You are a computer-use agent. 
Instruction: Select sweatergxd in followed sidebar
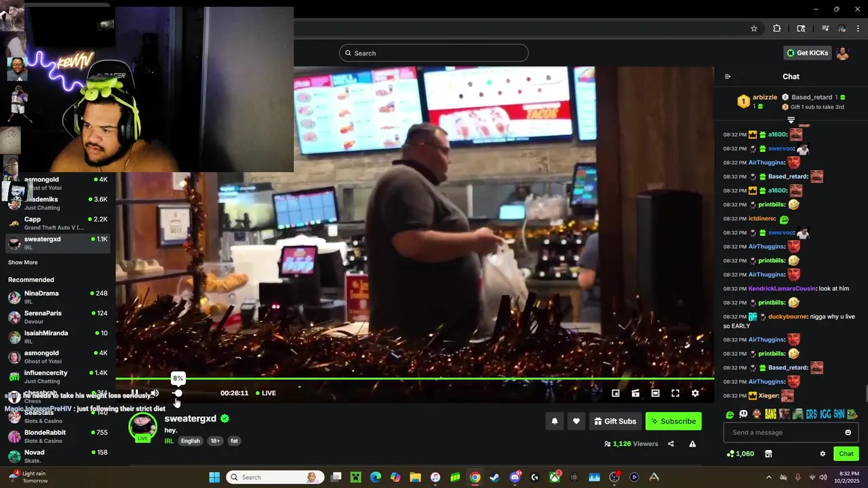[58, 243]
